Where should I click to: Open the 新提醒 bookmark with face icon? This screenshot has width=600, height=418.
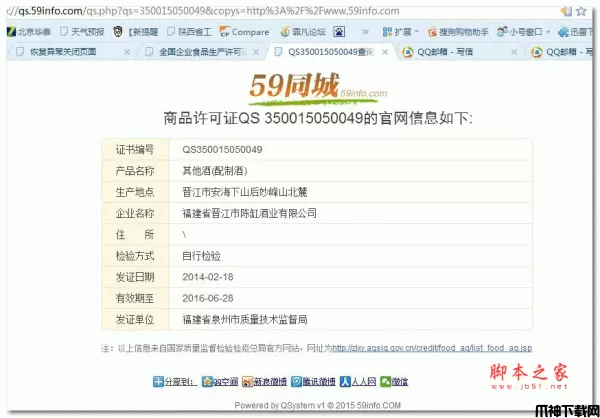136,32
